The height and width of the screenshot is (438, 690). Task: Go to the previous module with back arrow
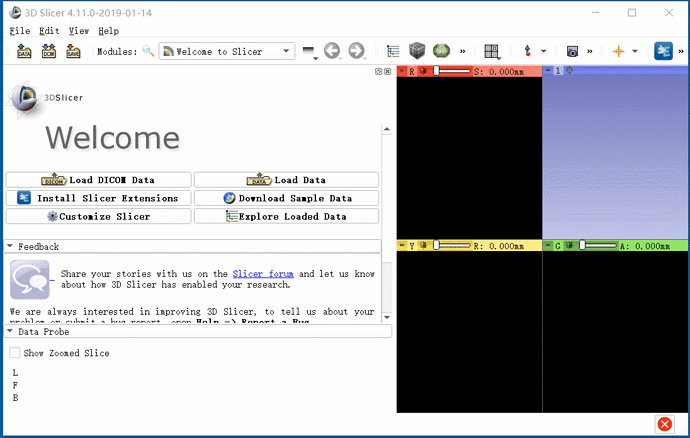333,51
